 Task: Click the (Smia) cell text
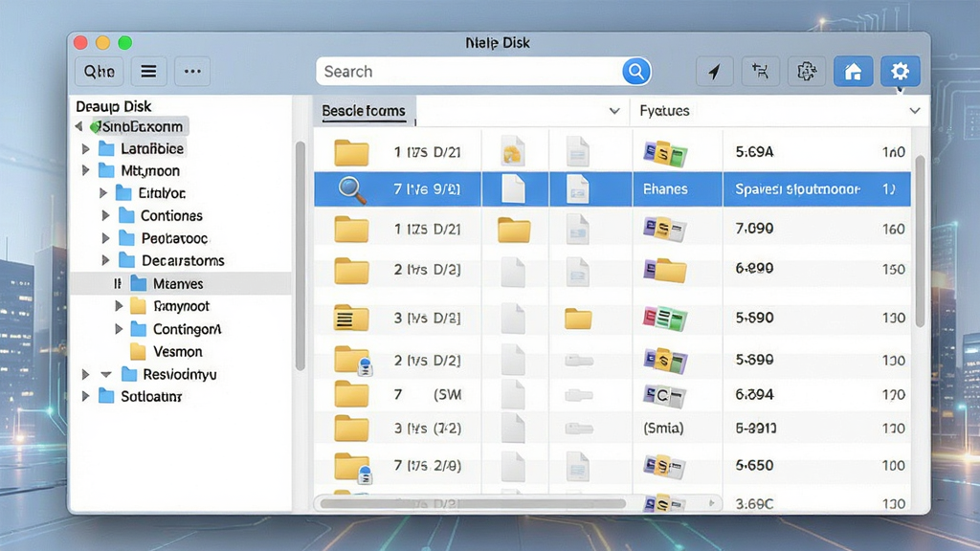tap(663, 429)
